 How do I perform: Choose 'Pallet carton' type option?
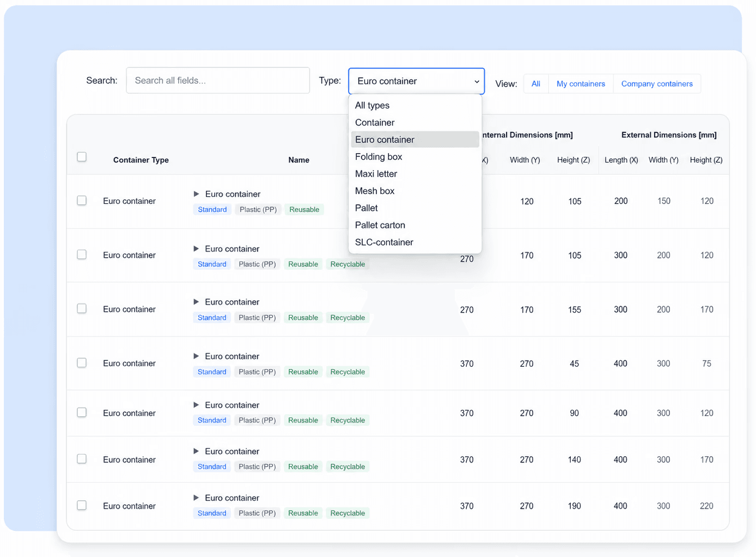415,225
